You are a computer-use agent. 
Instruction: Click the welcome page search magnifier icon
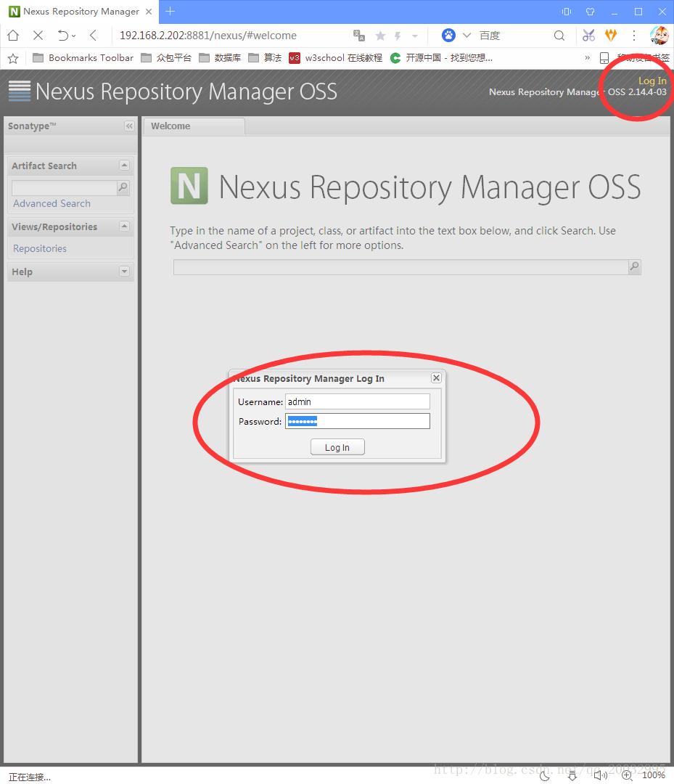point(635,267)
